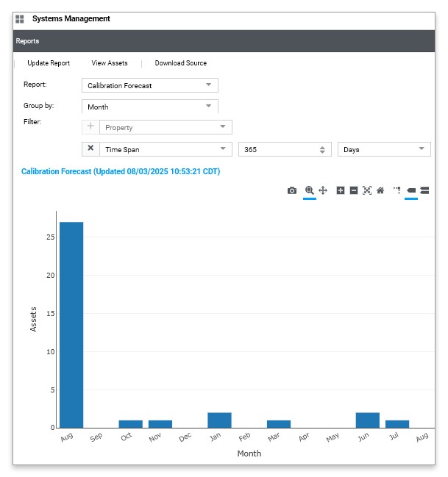Click the Jun bar in chart
Viewport: 448px width, 477px height.
pos(368,420)
